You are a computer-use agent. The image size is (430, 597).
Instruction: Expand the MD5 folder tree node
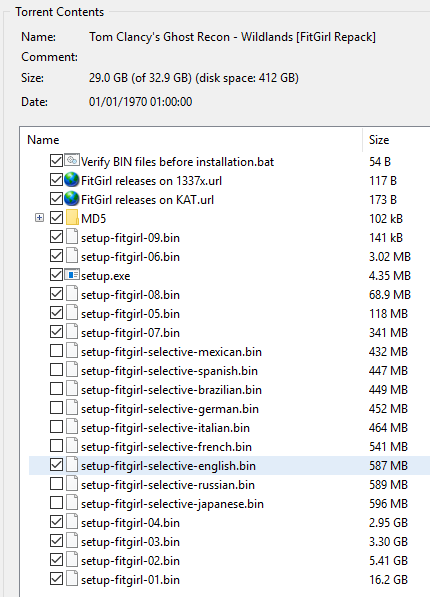[39, 218]
